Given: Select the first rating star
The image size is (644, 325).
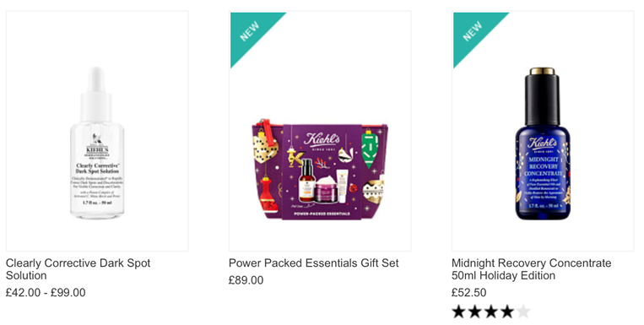Looking at the screenshot, I should click(458, 311).
